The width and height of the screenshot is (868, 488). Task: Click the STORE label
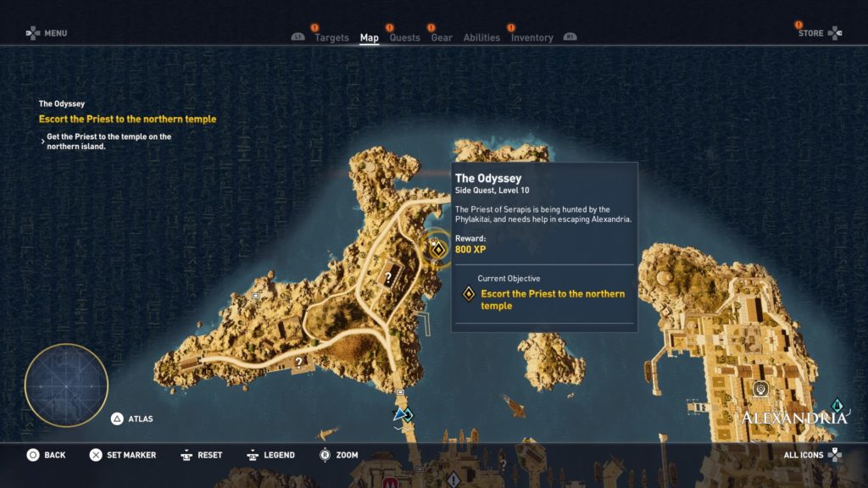click(x=811, y=33)
